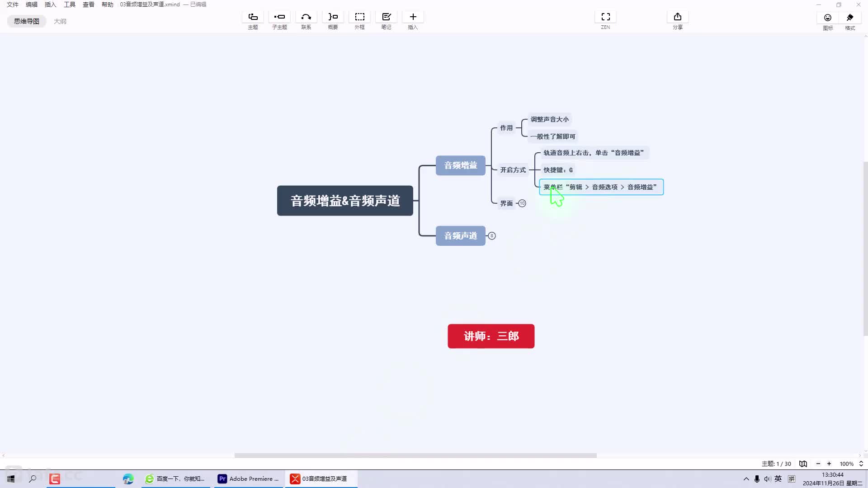Open the 插入 menu in the menu bar
This screenshot has width=868, height=488.
point(51,5)
